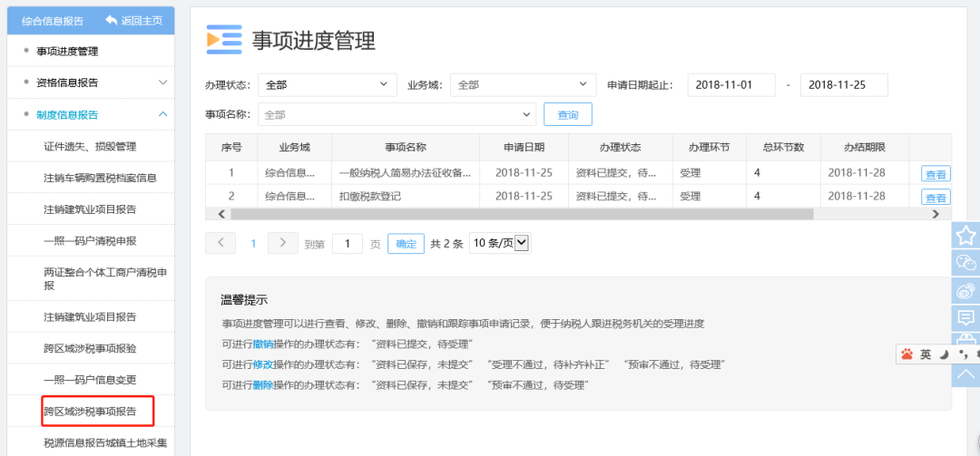Click the 扣缴税款登记 cell
Viewport: 980px width, 456px height.
(406, 196)
